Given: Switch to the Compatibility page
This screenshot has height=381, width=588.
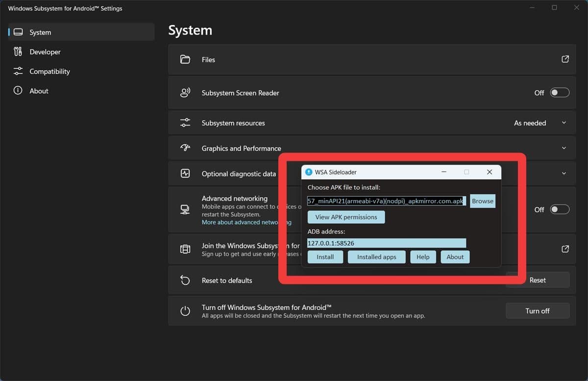Looking at the screenshot, I should [49, 72].
